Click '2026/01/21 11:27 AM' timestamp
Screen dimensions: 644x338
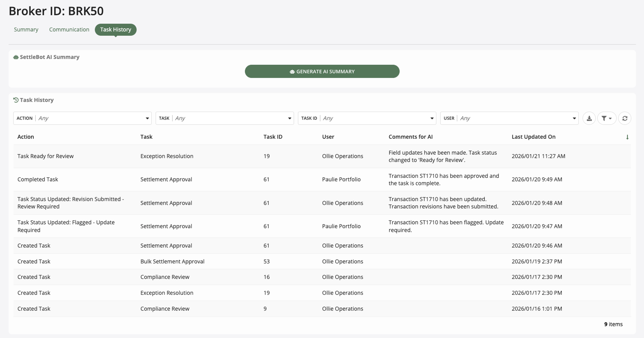tap(538, 156)
